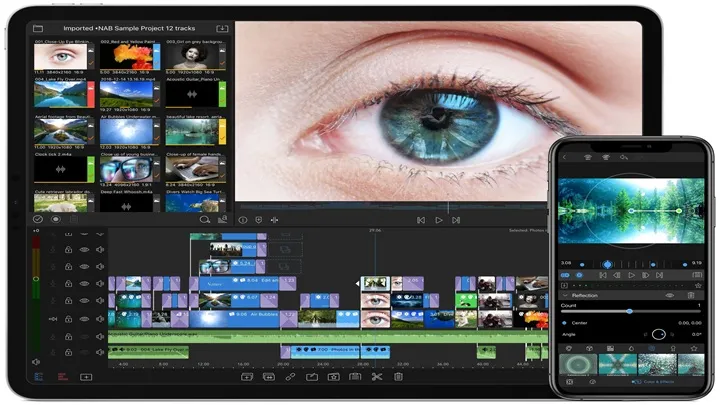
Task: Click the import media icon in library header
Action: pyautogui.click(x=222, y=29)
